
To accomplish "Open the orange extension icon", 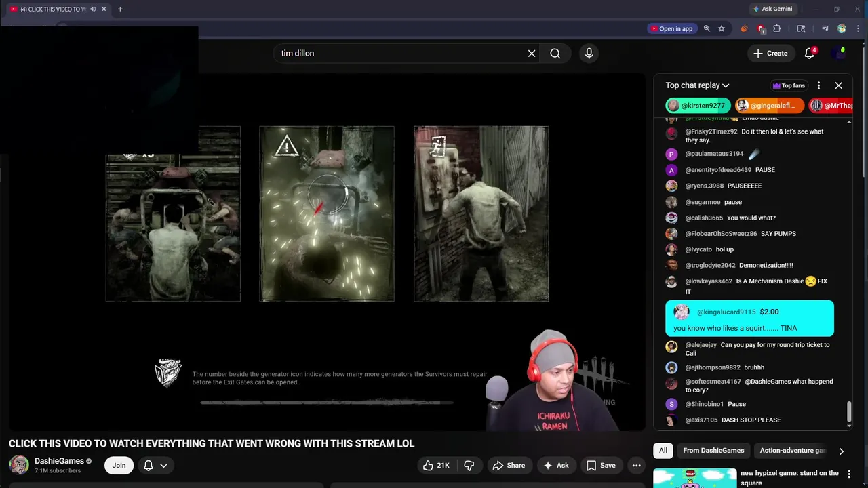I will pos(744,28).
